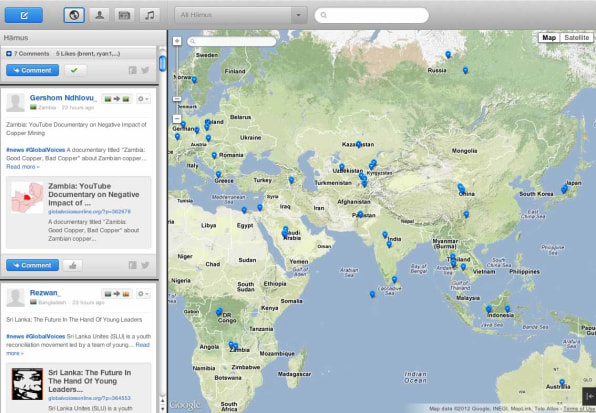Click Gershom Ndhlovu avatar thumbnail
The width and height of the screenshot is (596, 413).
point(16,103)
